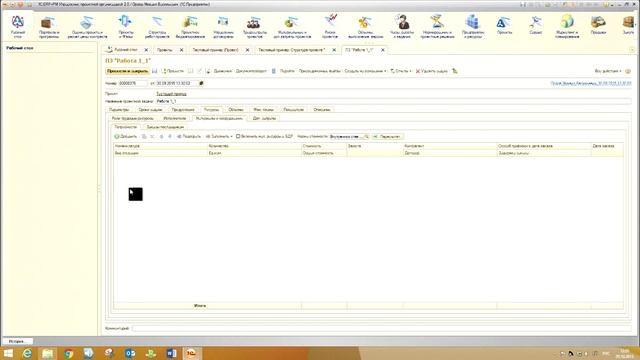The width and height of the screenshot is (640, 360).
Task: Open the Маркетинг и планирование section icon
Action: coord(567,27)
